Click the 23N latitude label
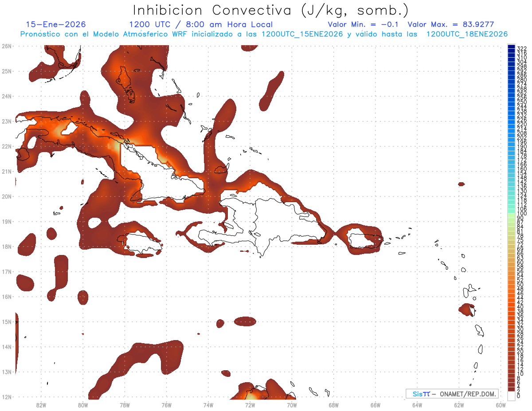The height and width of the screenshot is (411, 532). 6,121
